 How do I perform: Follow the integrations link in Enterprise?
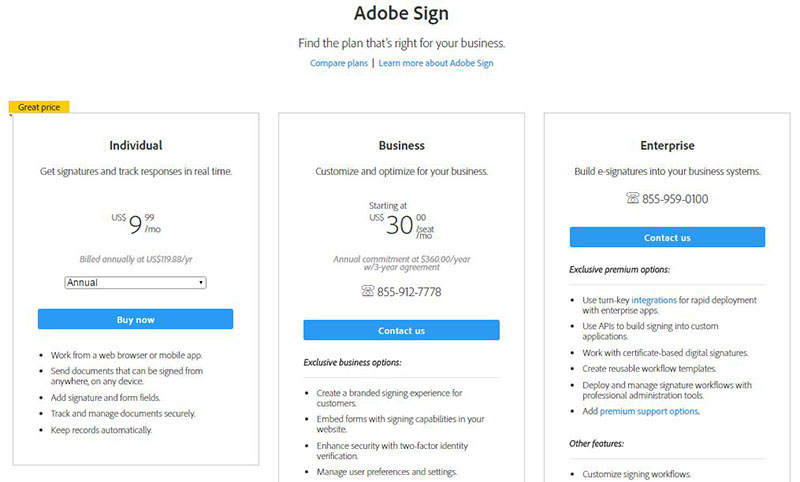654,300
